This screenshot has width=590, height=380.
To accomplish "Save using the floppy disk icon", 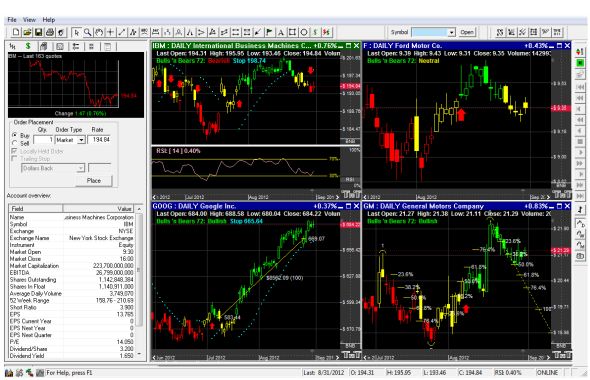I will (x=38, y=32).
